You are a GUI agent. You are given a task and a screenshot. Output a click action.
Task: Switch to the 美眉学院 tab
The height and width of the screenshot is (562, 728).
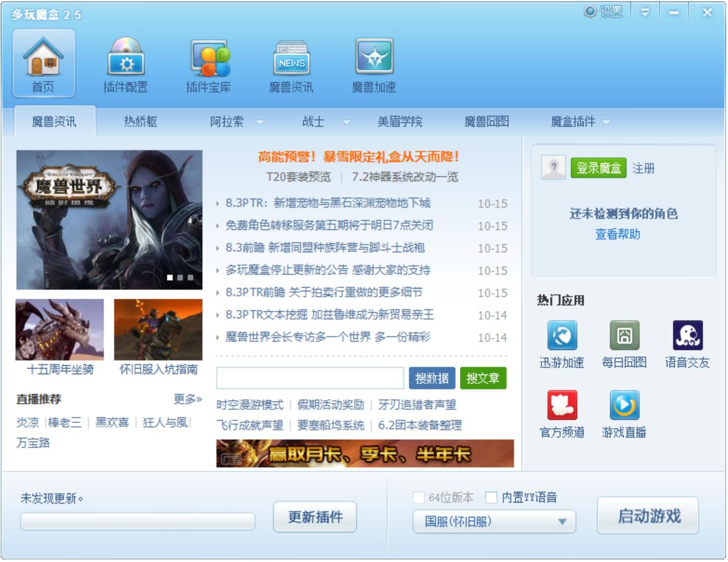[400, 122]
